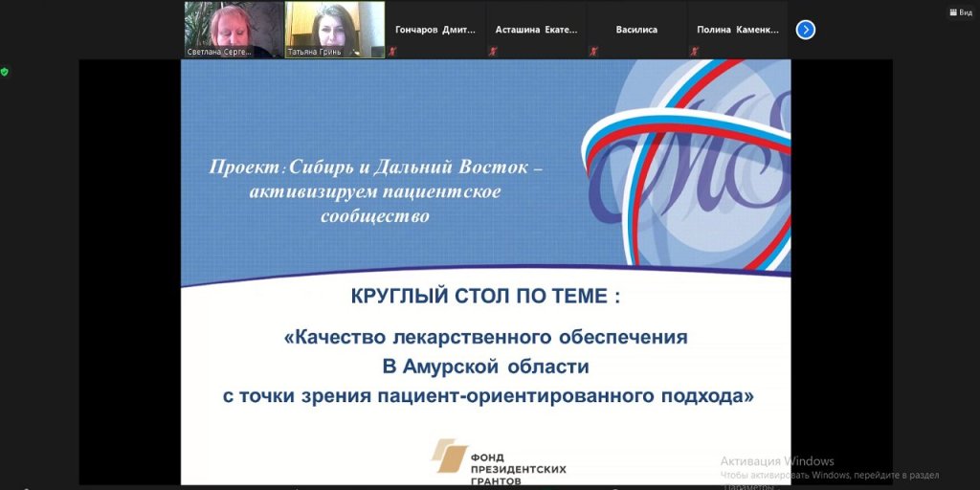Screen dimensions: 980x490
Task: Click the muted mic icon on Василиса's tile
Action: [595, 52]
